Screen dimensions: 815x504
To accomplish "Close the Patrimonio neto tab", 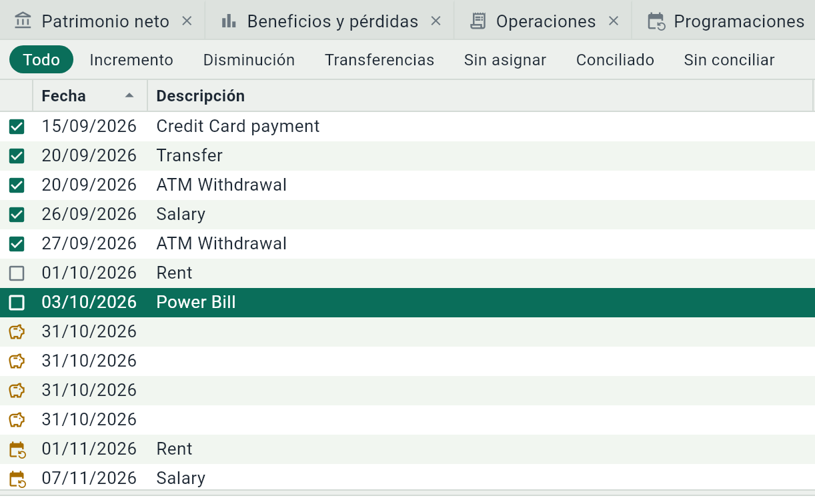I will [x=187, y=21].
